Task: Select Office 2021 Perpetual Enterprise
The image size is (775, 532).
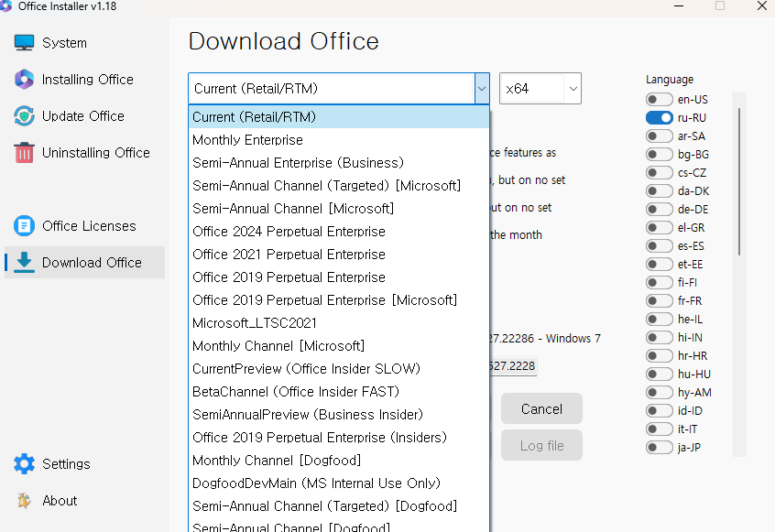Action: pos(339,254)
